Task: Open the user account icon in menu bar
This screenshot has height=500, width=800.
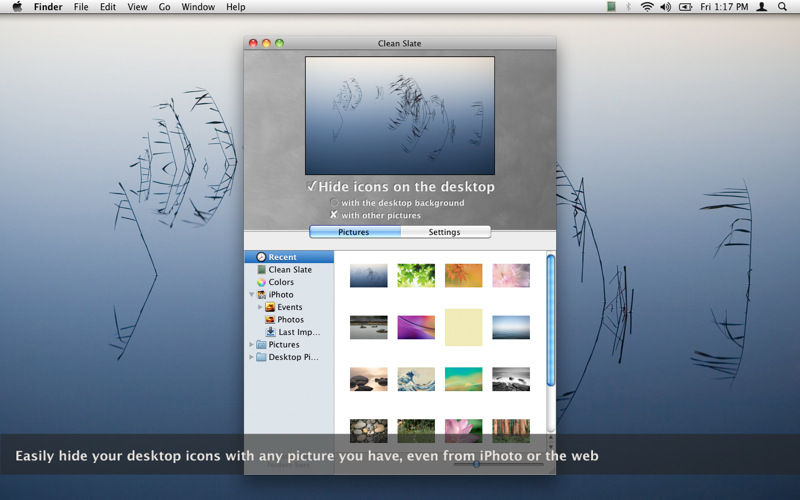Action: [x=762, y=7]
